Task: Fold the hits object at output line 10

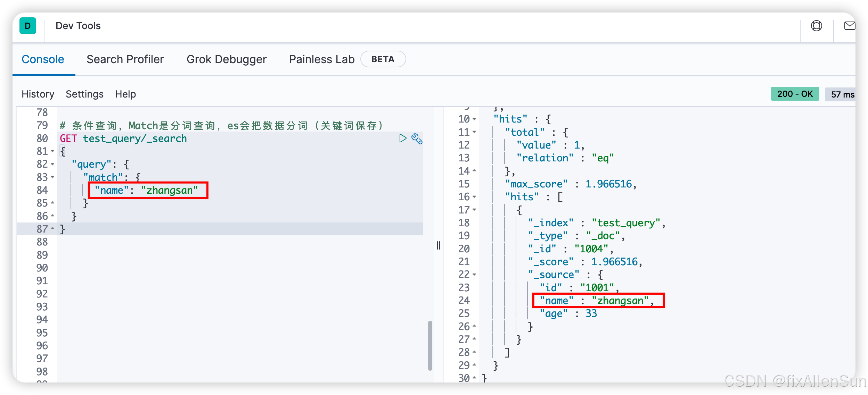Action: click(x=474, y=119)
